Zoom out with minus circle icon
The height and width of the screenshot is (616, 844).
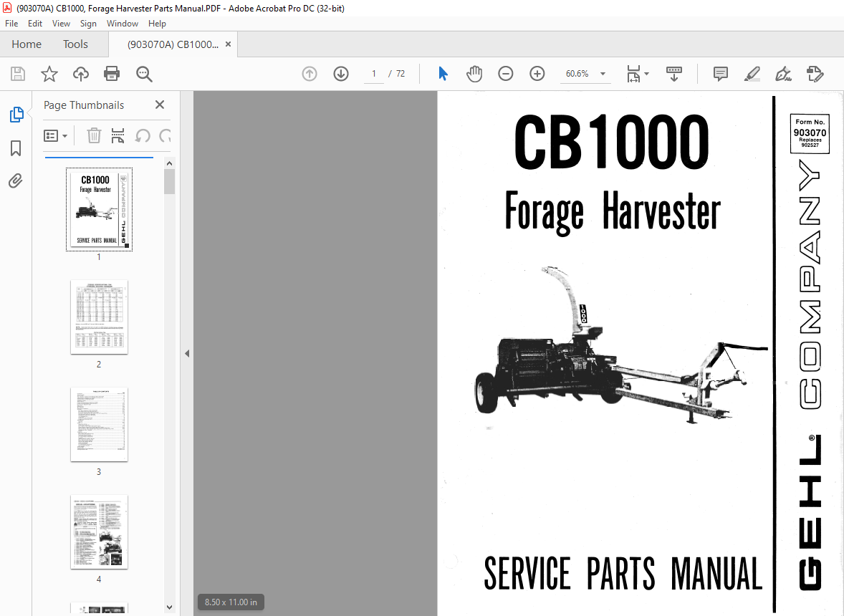coord(505,74)
